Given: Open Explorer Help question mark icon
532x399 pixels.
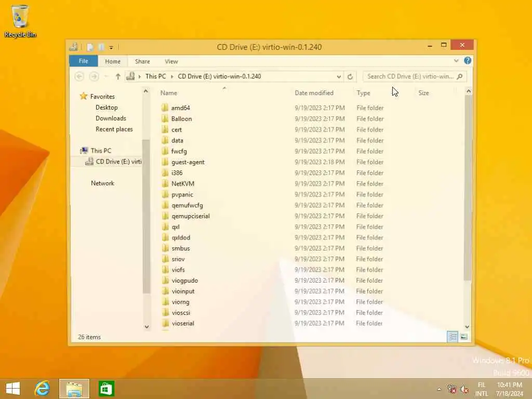Looking at the screenshot, I should point(468,60).
